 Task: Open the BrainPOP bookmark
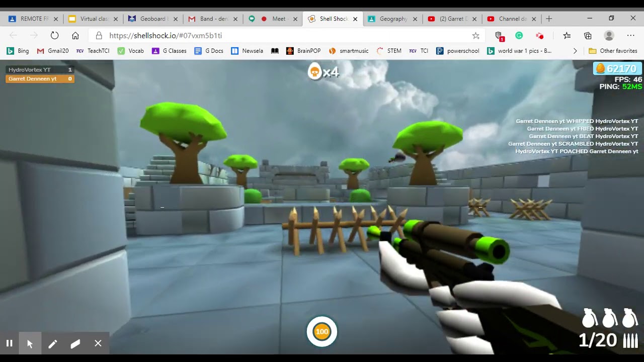pyautogui.click(x=303, y=51)
